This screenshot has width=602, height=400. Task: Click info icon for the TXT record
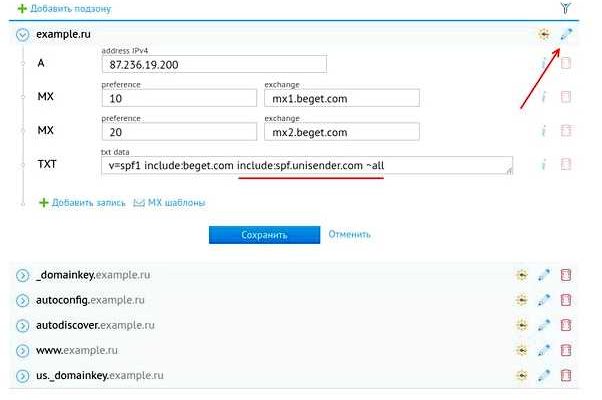pyautogui.click(x=544, y=165)
